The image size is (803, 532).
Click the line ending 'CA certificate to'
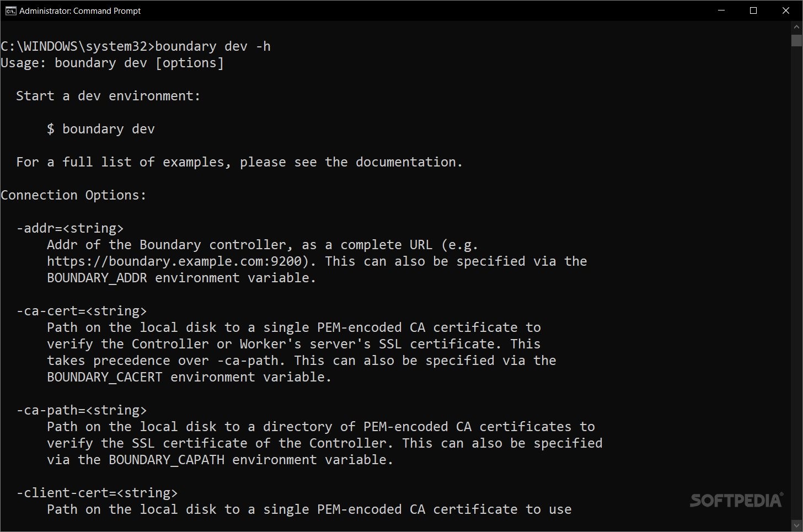[294, 327]
